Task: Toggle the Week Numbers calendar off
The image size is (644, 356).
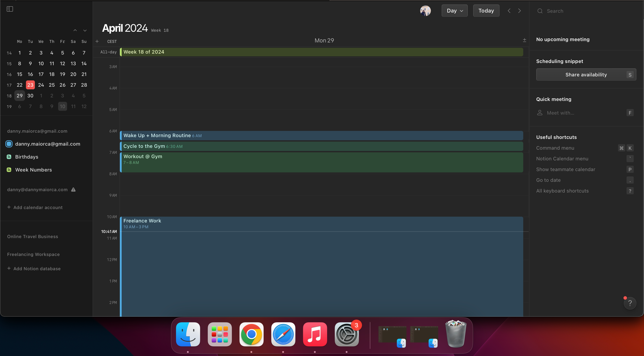Action: point(9,170)
